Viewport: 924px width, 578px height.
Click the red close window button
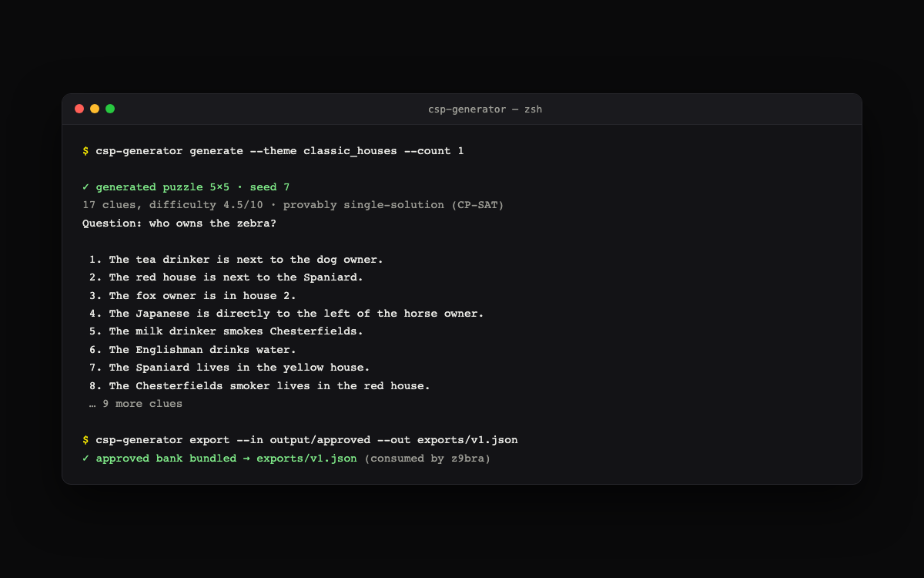pos(79,109)
